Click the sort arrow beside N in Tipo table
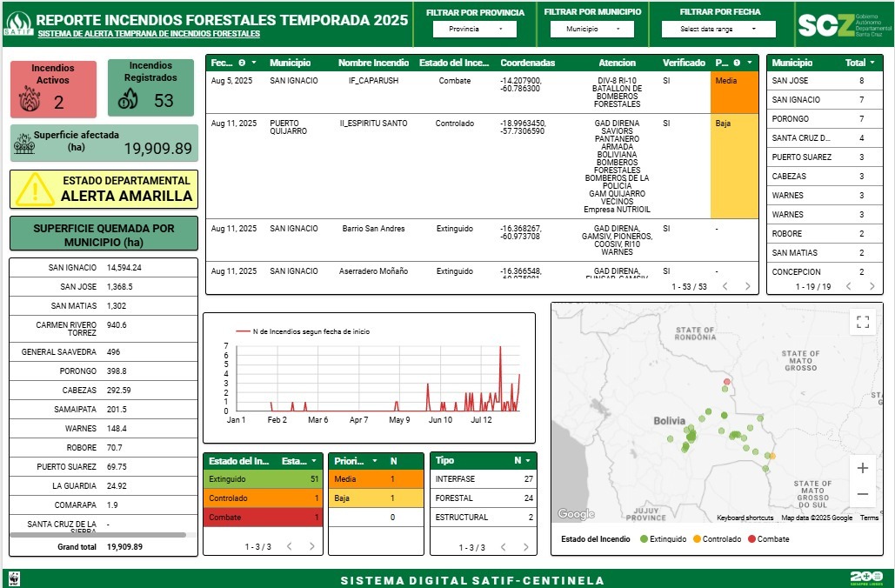 (x=528, y=461)
